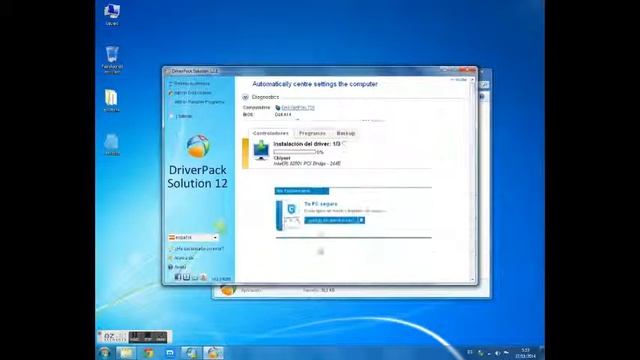This screenshot has width=640, height=360.
Task: Click the driver installation monitor icon
Action: pyautogui.click(x=261, y=150)
